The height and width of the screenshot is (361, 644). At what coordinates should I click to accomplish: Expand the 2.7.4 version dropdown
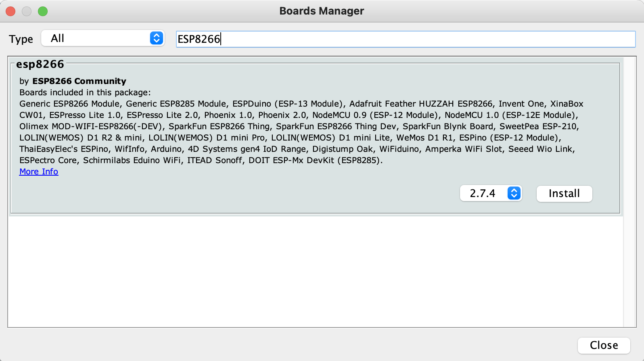(490, 193)
